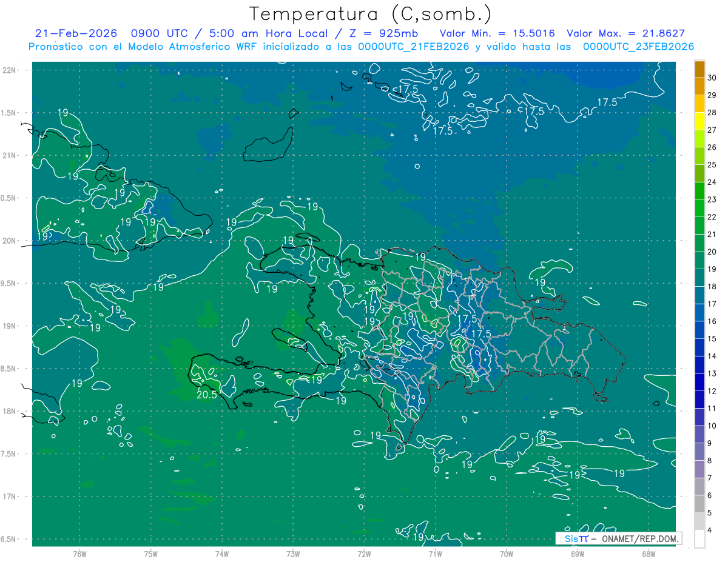Click the "18" color scale label
Viewport: 728px width, 562px height.
712,286
